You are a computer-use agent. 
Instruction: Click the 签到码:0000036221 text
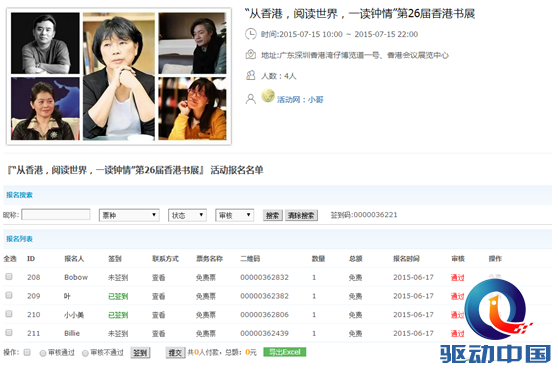(364, 215)
